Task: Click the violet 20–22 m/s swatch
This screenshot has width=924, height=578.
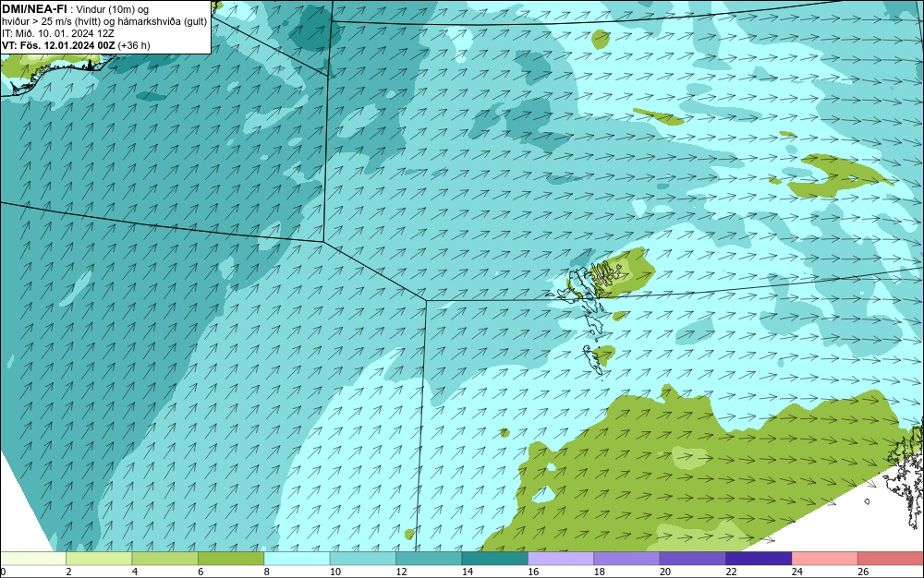Action: pos(693,559)
